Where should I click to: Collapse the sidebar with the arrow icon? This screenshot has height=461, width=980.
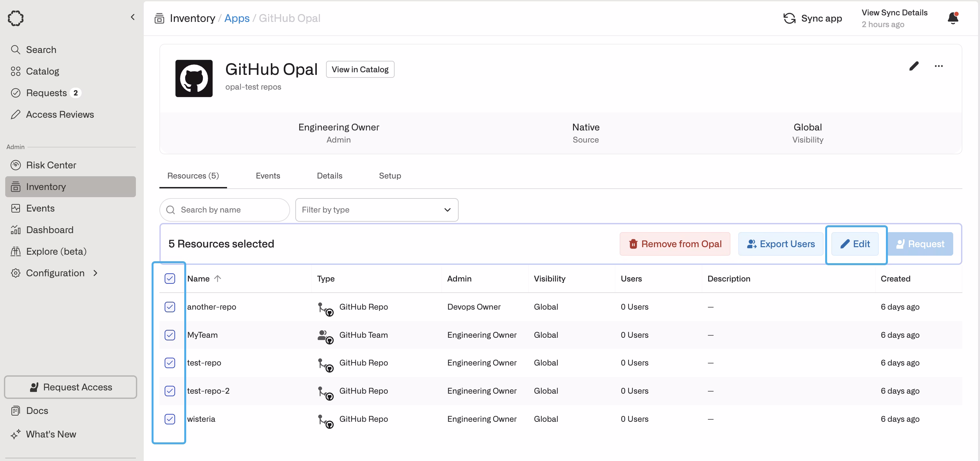132,17
